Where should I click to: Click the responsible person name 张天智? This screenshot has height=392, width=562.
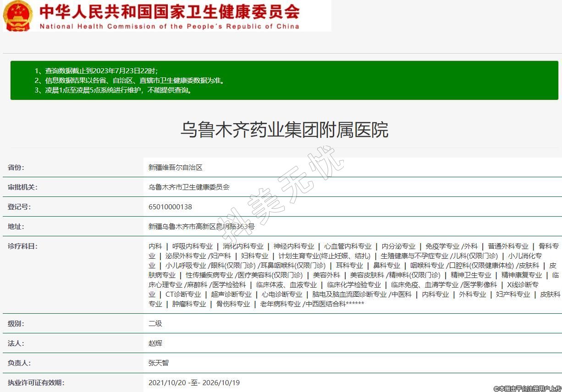pyautogui.click(x=159, y=363)
